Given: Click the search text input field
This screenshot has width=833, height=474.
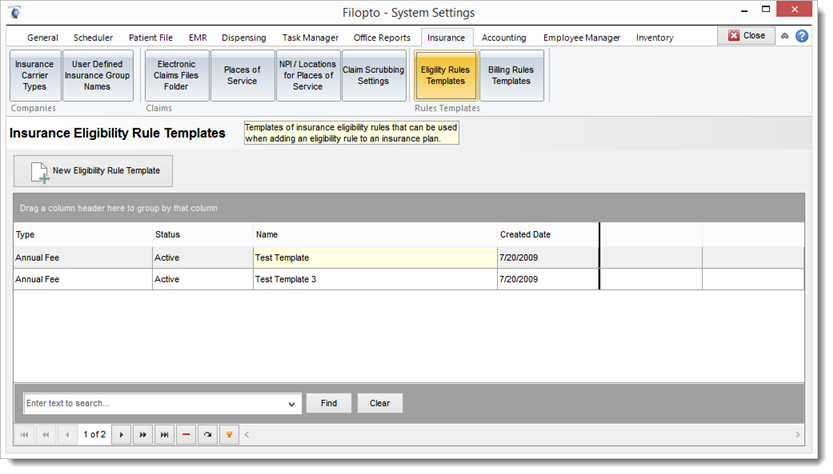Looking at the screenshot, I should (154, 403).
